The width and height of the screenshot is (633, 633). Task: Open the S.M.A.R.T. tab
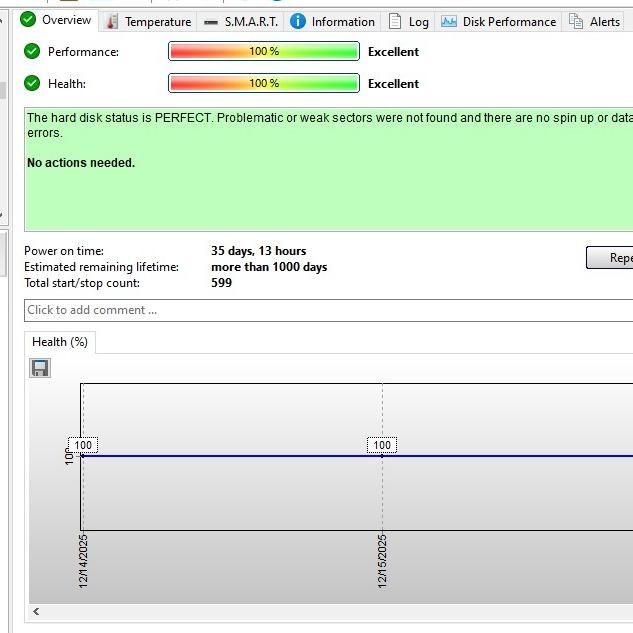pyautogui.click(x=240, y=21)
